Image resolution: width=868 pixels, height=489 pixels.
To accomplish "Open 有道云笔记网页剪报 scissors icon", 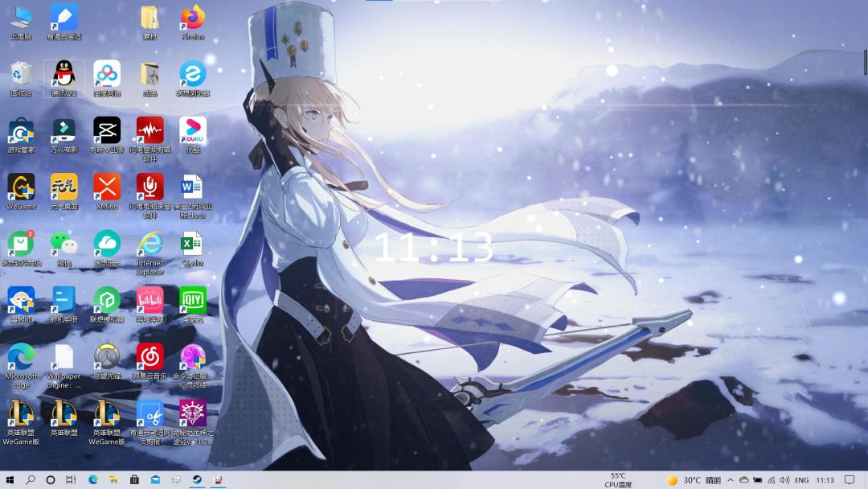I will click(150, 422).
